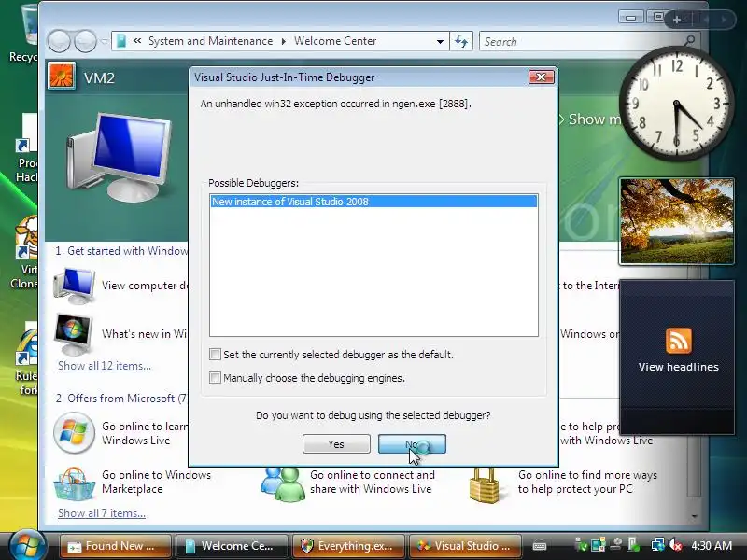Close the Just-In-Time Debugger dialog
Screen dimensions: 747x560
tap(542, 77)
